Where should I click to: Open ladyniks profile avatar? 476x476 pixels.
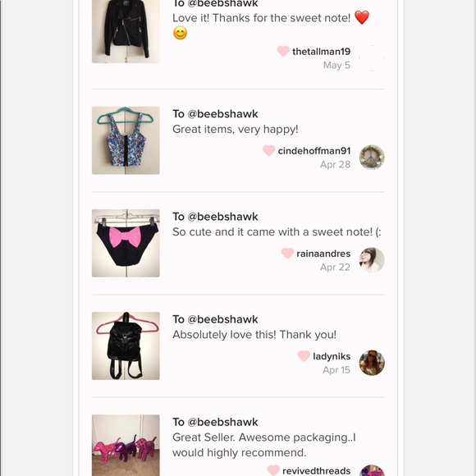coord(372,363)
